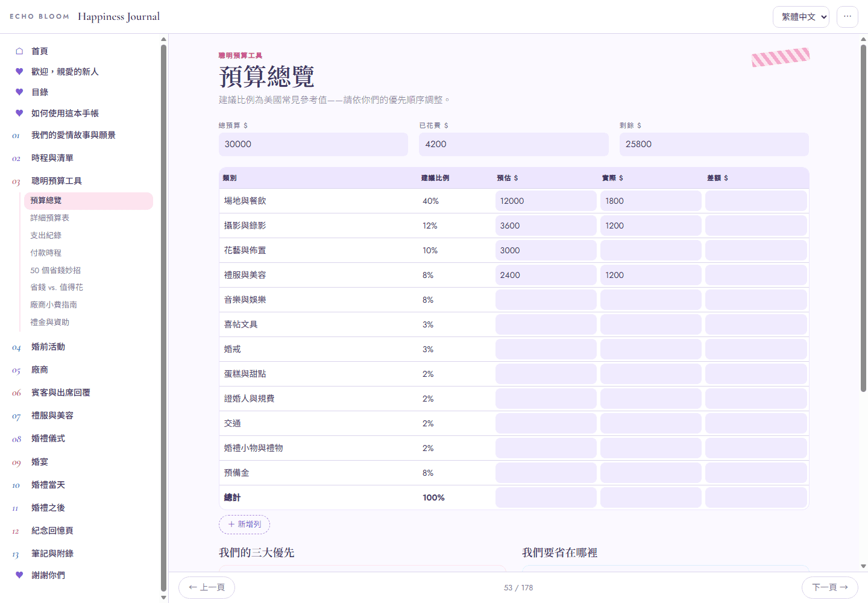
Task: Click the 花藝與佈置 actual amount field
Action: [651, 250]
